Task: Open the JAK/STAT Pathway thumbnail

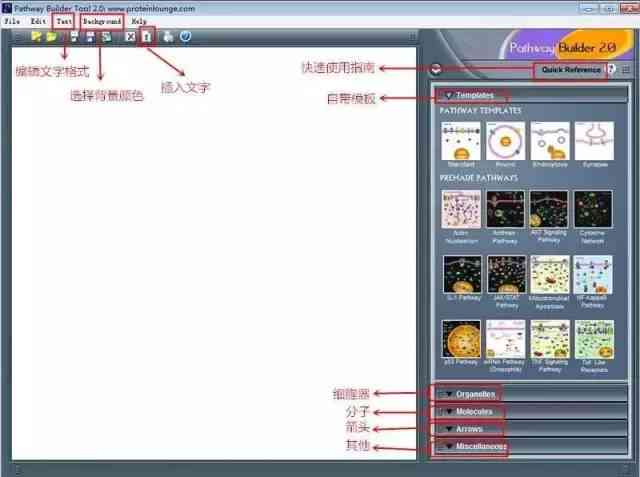Action: [507, 274]
